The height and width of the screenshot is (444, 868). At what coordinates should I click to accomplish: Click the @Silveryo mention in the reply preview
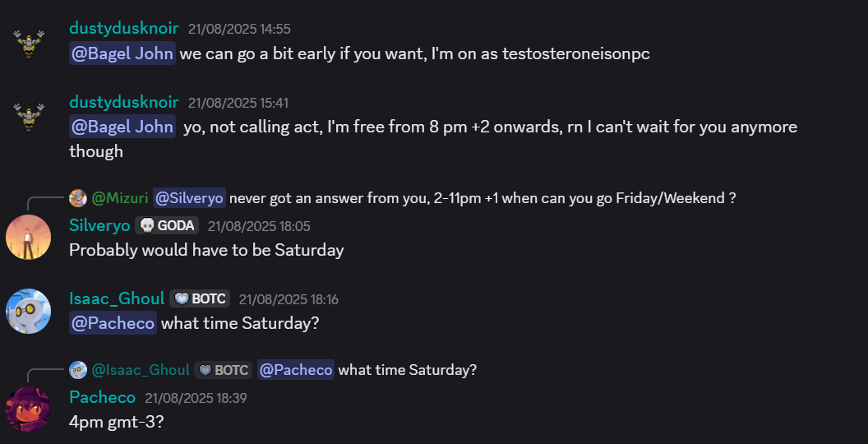tap(189, 198)
